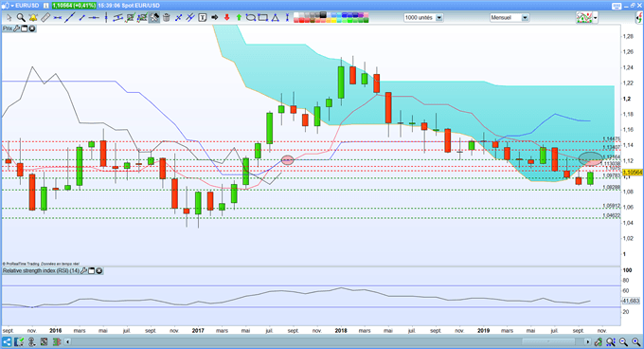Click the Relative strength index (RSI) label

point(41,270)
